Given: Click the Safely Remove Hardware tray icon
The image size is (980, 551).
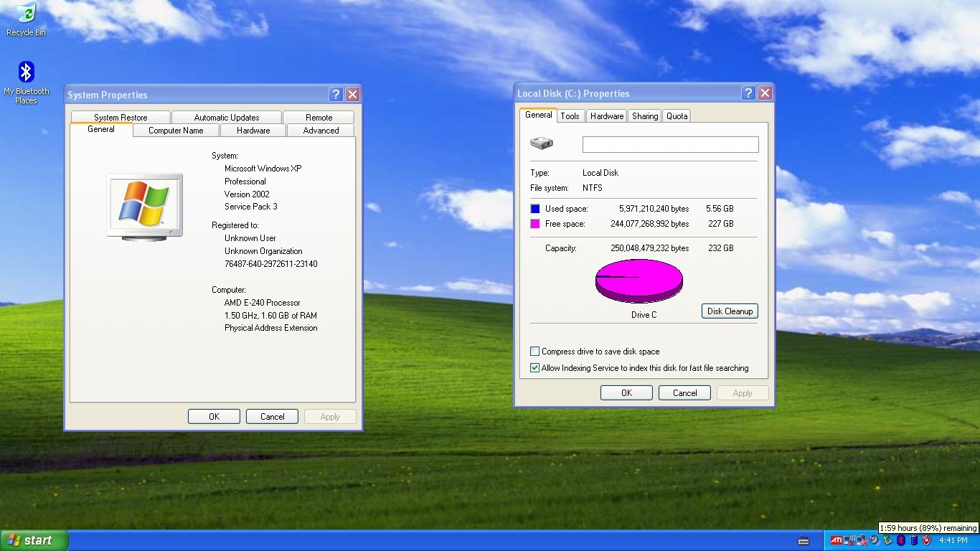Looking at the screenshot, I should [x=887, y=540].
